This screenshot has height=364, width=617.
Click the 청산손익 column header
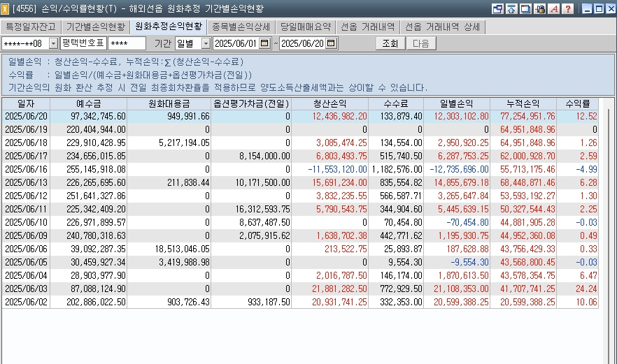329,104
